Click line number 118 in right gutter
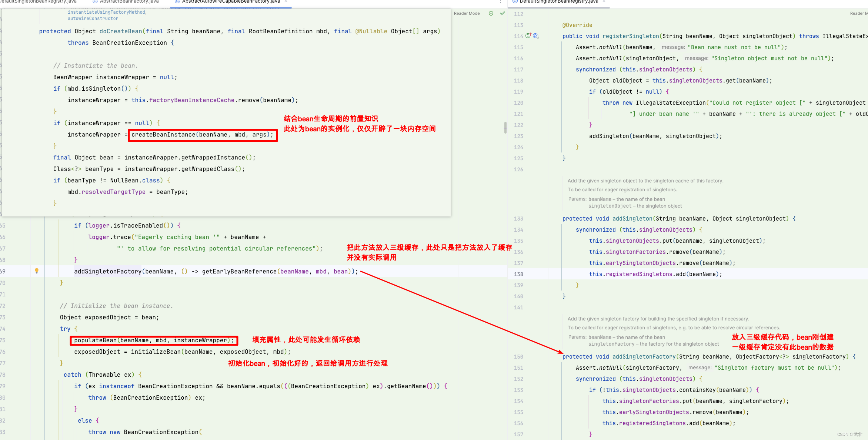The width and height of the screenshot is (868, 440). point(518,81)
